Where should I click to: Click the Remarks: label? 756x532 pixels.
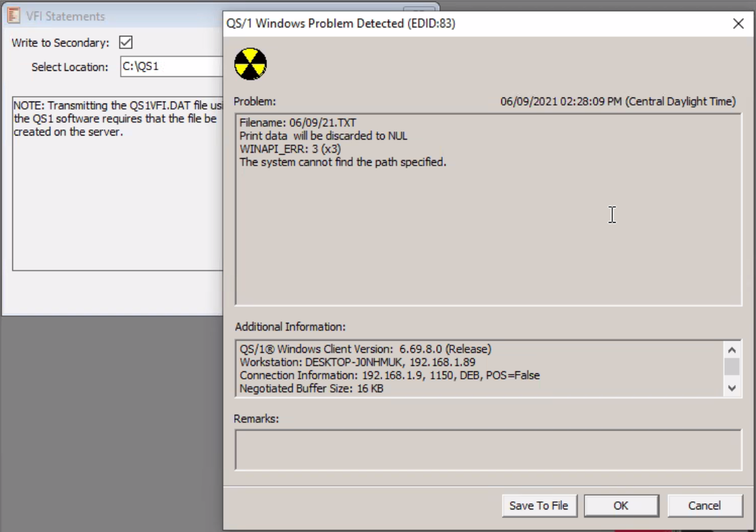click(256, 419)
